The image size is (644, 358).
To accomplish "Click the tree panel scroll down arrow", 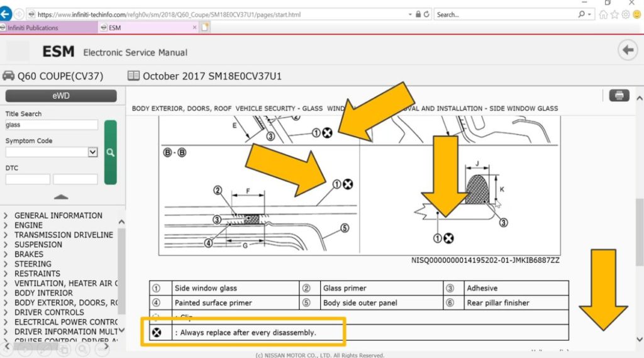I will click(121, 330).
